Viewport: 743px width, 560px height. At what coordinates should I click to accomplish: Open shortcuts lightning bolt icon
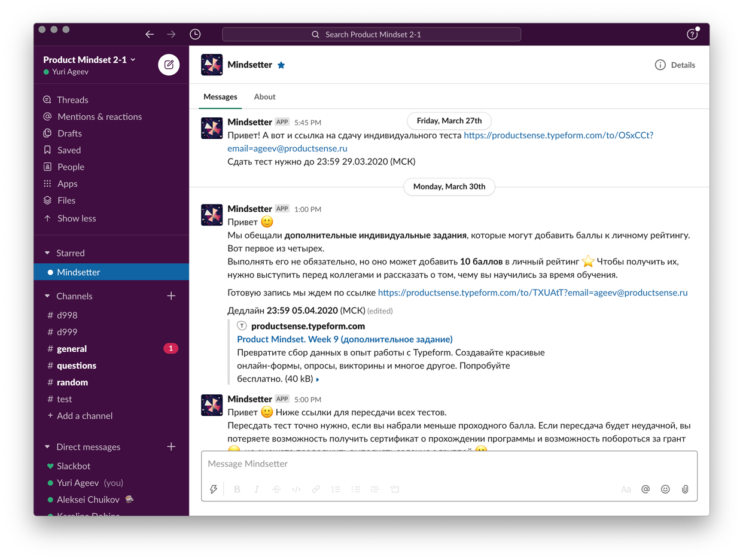214,489
